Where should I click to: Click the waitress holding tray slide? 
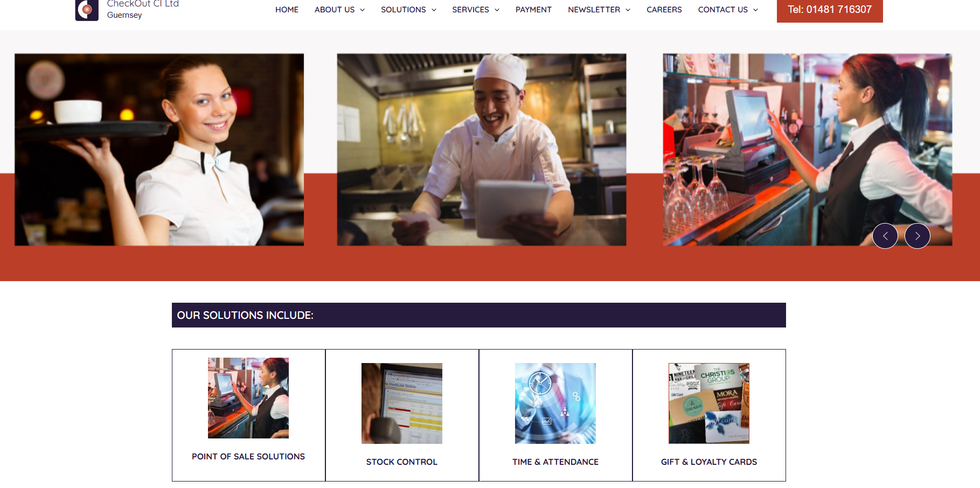tap(159, 150)
